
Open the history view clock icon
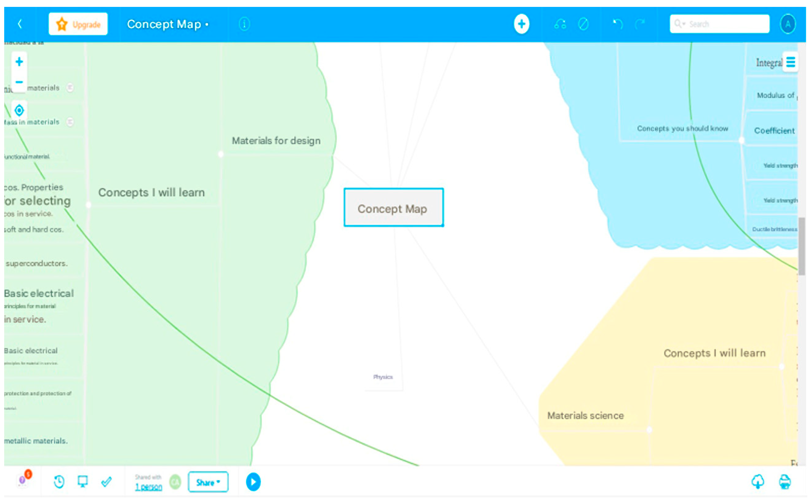59,482
